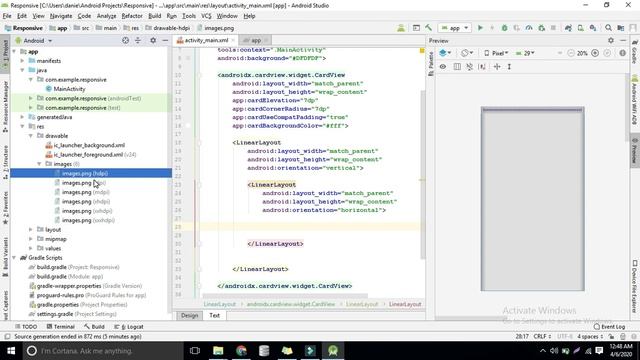Open Chrome from the taskbar

click(x=241, y=351)
